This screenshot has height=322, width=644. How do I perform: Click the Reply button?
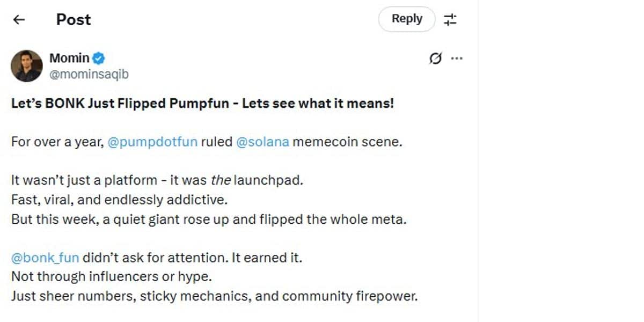coord(407,19)
